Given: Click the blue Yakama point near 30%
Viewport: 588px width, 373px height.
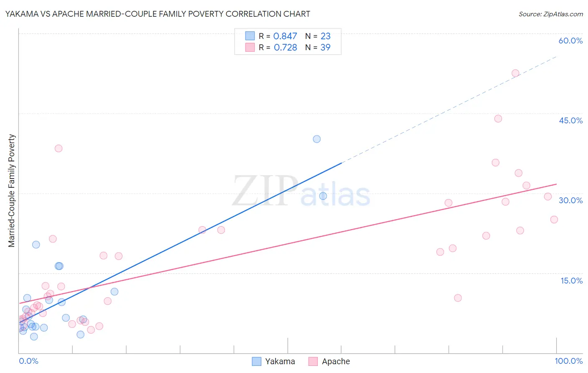Looking at the screenshot, I should 323,196.
